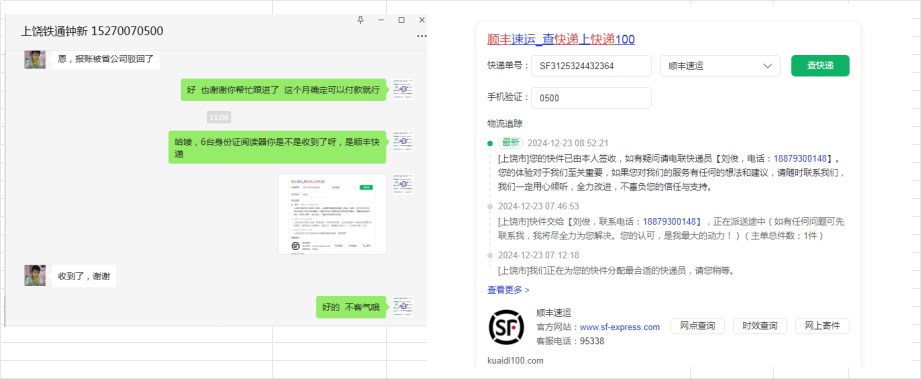Viewport: 921px width, 379px height.
Task: Pin the chat window on top
Action: (361, 20)
